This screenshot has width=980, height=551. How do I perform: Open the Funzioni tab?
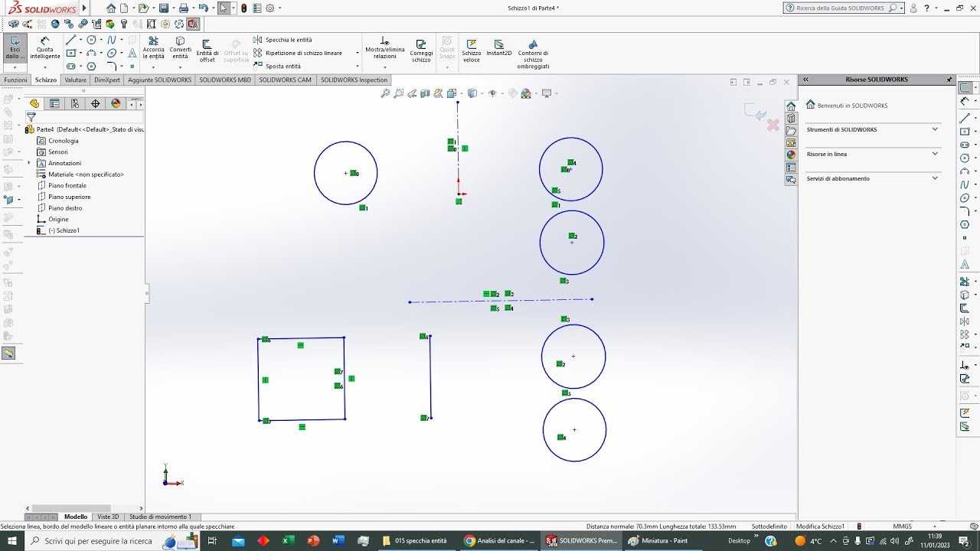click(x=15, y=80)
